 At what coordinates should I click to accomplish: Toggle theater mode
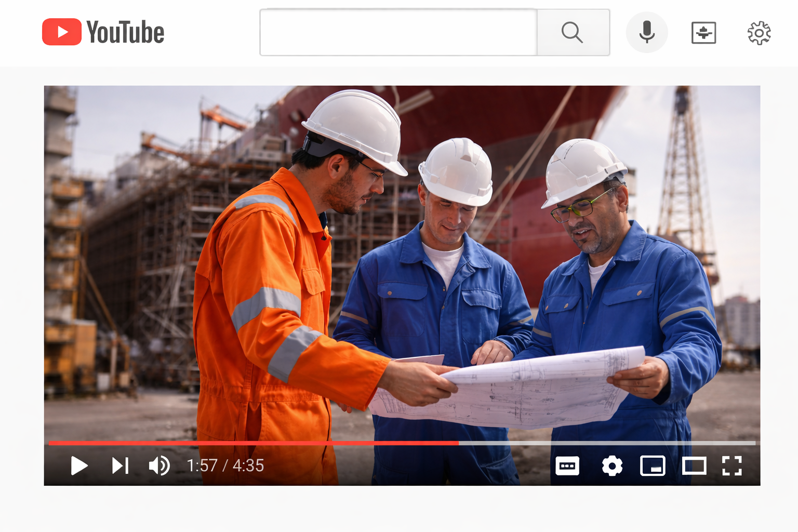tap(694, 466)
